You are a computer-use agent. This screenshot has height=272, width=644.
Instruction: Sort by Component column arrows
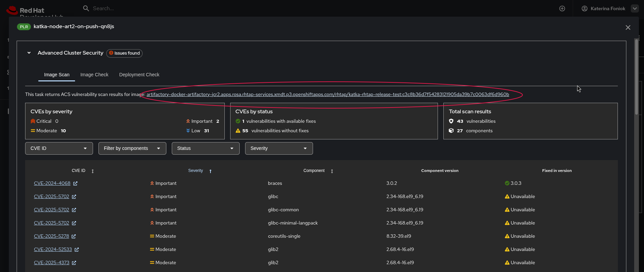pos(332,171)
